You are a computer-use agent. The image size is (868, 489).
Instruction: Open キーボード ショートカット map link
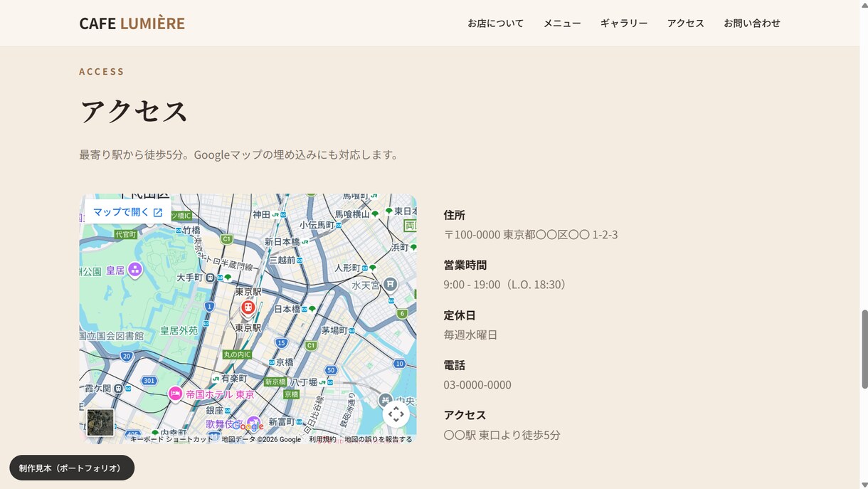171,439
